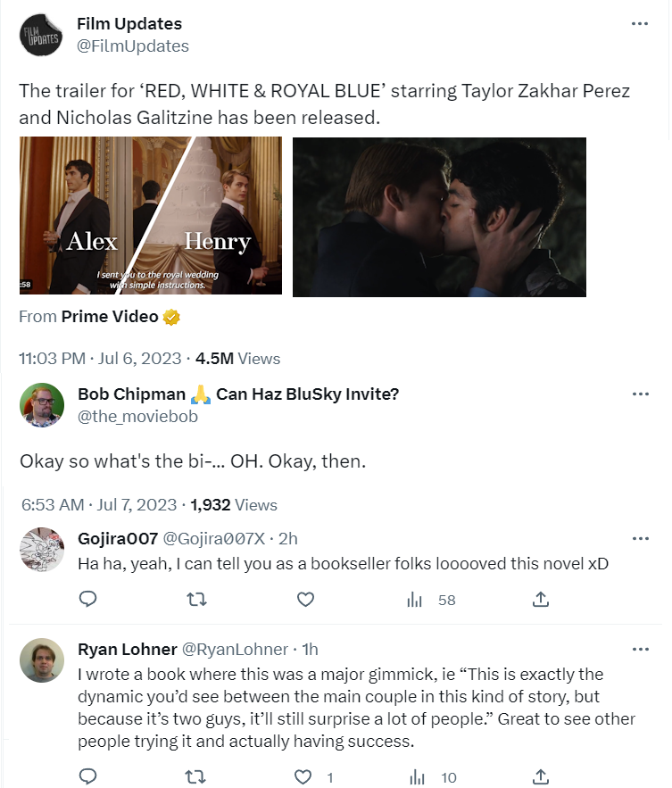Retweet Gojira007's bookseller reply
672x788 pixels.
click(x=196, y=600)
